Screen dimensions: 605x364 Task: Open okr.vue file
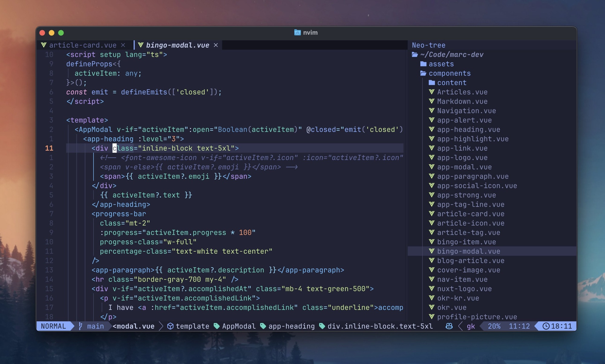pyautogui.click(x=452, y=307)
